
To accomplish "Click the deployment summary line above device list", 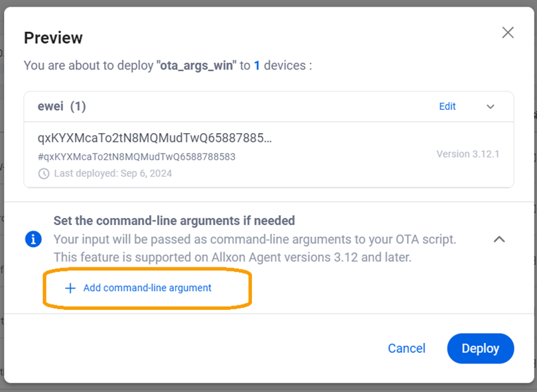I will [166, 66].
